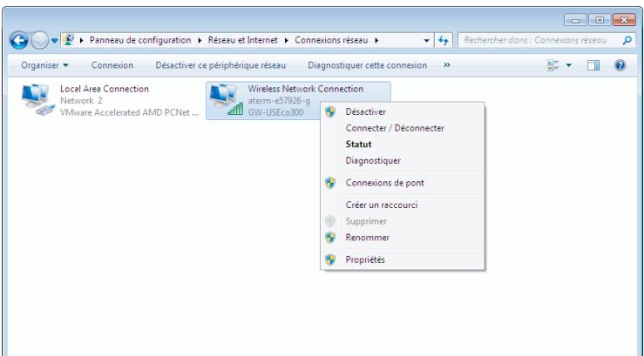Select the Local Area Connection icon
This screenshot has height=356, width=644.
tap(37, 100)
